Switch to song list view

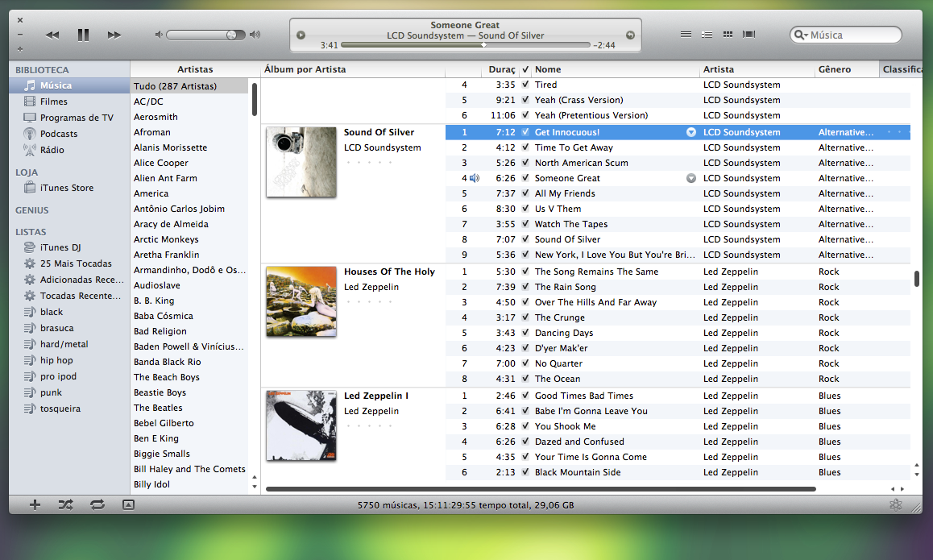coord(686,35)
